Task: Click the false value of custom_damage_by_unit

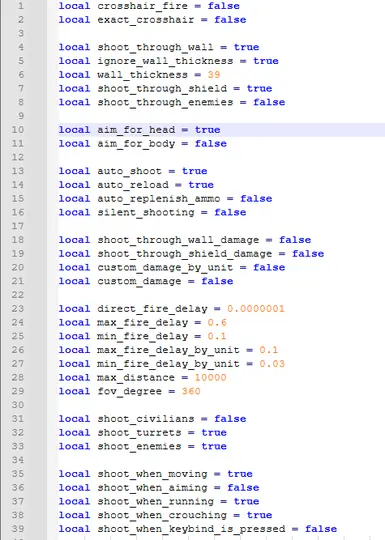Action: pos(269,267)
